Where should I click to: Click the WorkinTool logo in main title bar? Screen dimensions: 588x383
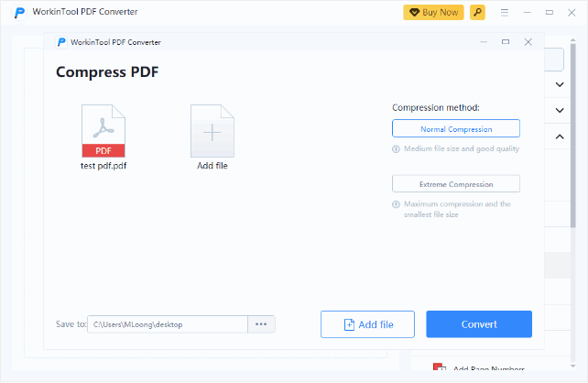pos(19,13)
